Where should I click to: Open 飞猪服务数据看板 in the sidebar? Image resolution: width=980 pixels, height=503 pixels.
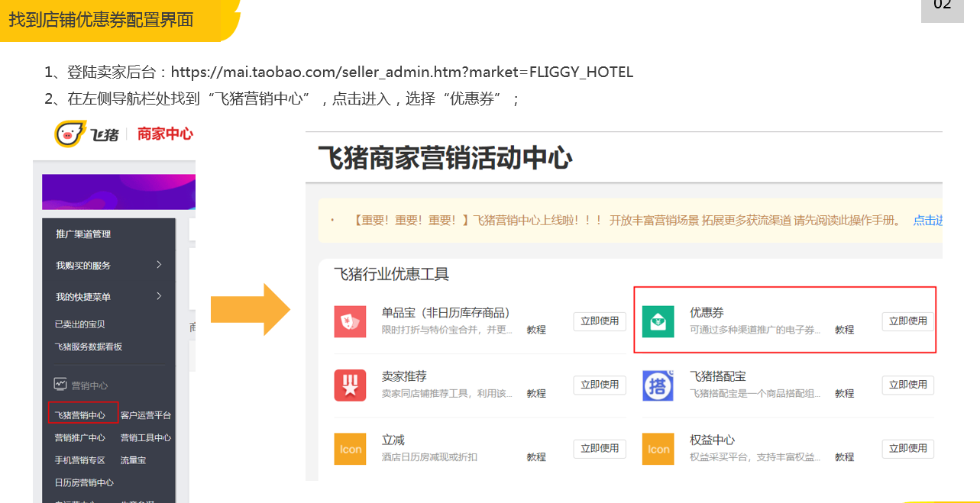coord(89,347)
